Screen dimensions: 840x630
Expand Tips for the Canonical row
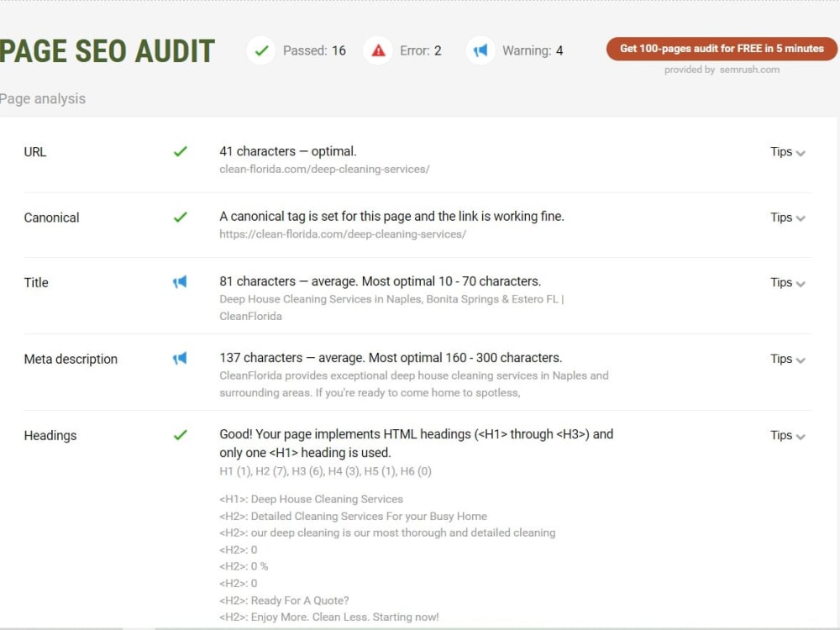coord(788,218)
